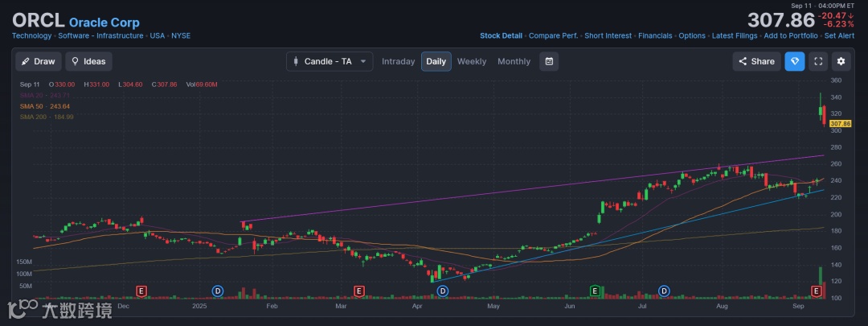The width and height of the screenshot is (868, 326).
Task: Click the July dividend D marker
Action: 664,291
